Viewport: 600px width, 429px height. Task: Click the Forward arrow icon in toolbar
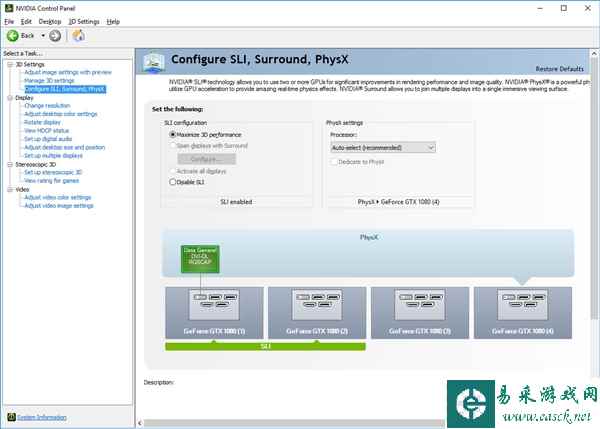[55, 36]
